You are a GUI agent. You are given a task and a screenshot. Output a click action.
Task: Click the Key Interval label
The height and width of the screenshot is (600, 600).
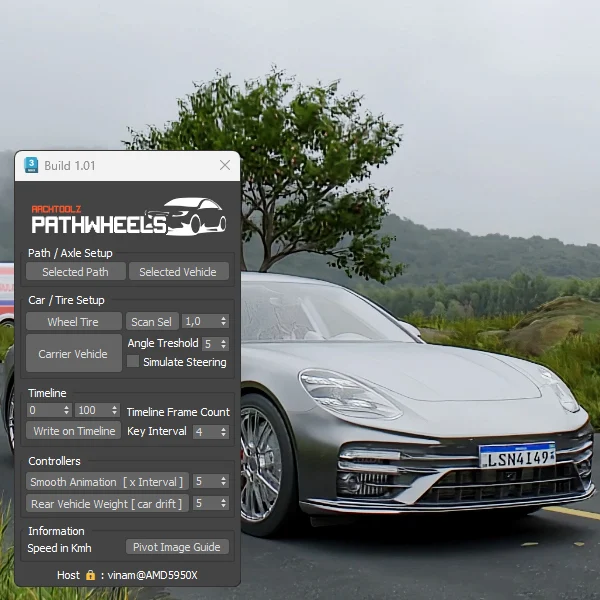pos(157,431)
